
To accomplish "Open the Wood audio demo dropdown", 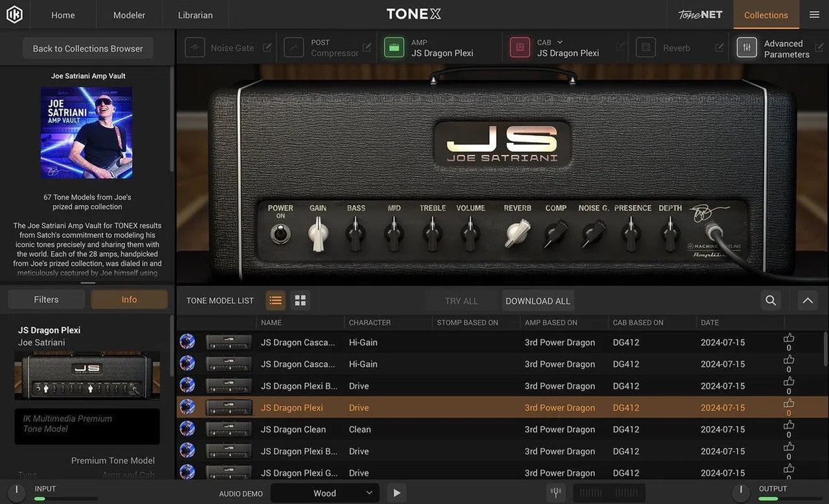I will pyautogui.click(x=325, y=493).
